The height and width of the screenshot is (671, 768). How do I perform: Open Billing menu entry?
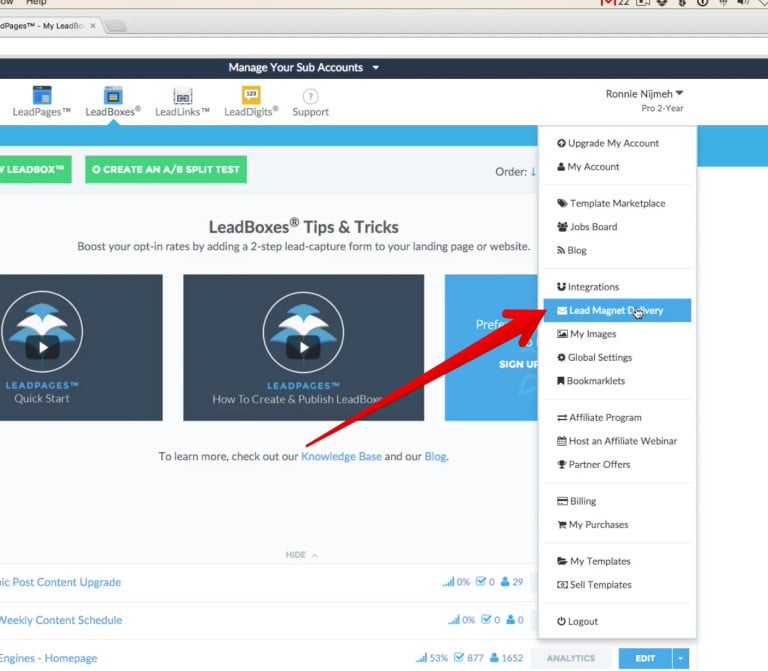576,501
